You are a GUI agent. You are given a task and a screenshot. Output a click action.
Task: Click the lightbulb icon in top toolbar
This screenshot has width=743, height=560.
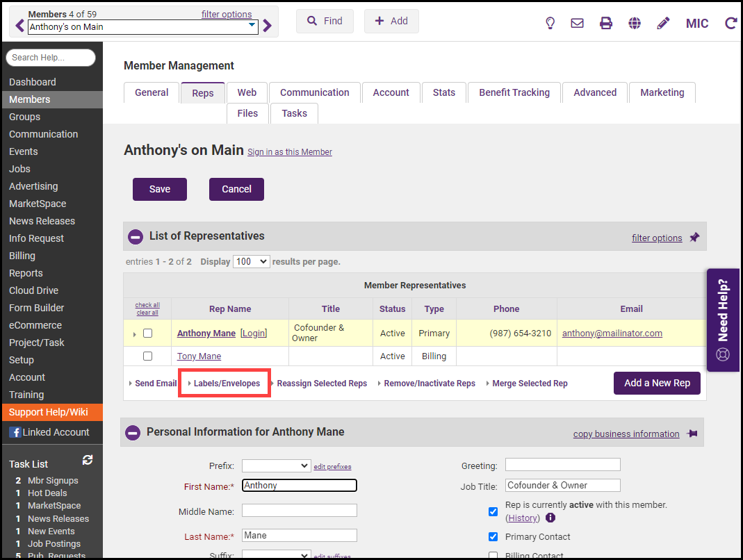[x=550, y=23]
